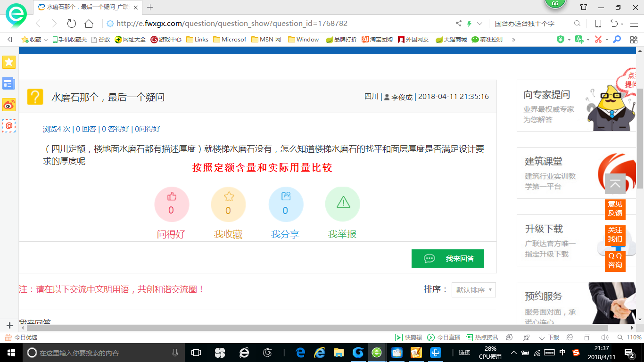
Task: Open 游戏中心 bookmark
Action: pos(166,40)
